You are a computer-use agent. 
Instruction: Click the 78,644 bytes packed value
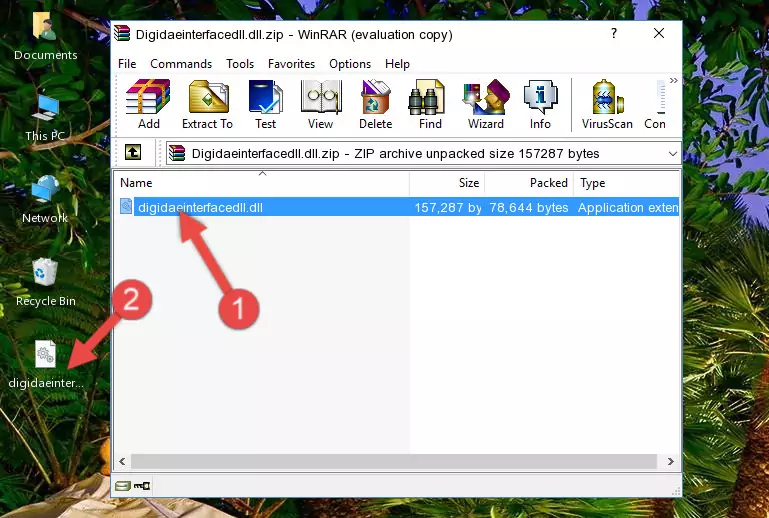pos(529,207)
